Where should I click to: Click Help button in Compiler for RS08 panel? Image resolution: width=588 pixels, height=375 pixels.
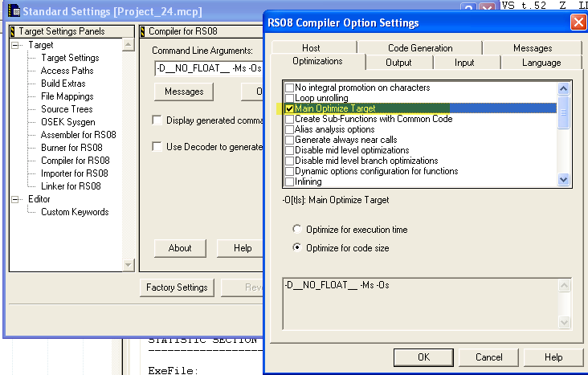point(240,248)
